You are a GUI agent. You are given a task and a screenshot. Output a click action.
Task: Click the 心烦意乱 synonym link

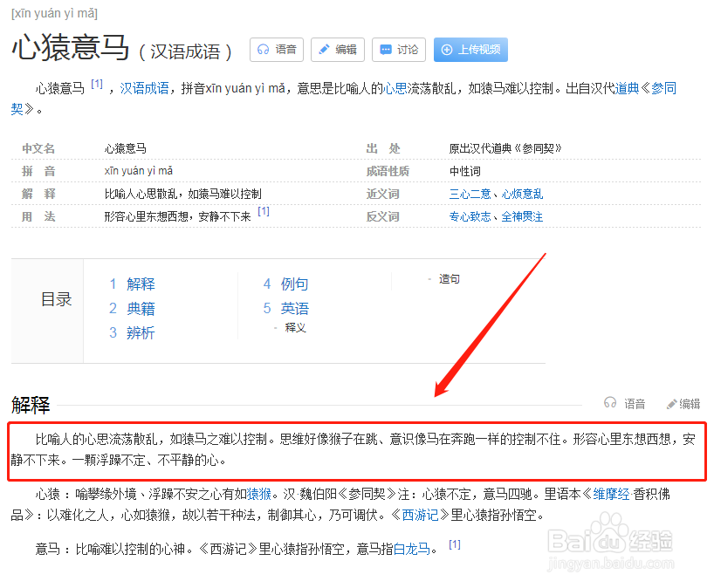click(x=522, y=194)
